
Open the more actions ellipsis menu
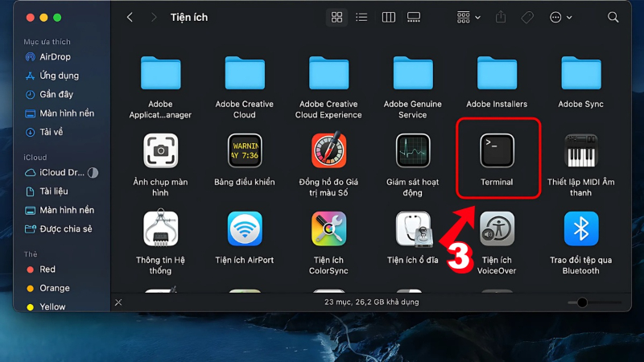click(x=560, y=17)
